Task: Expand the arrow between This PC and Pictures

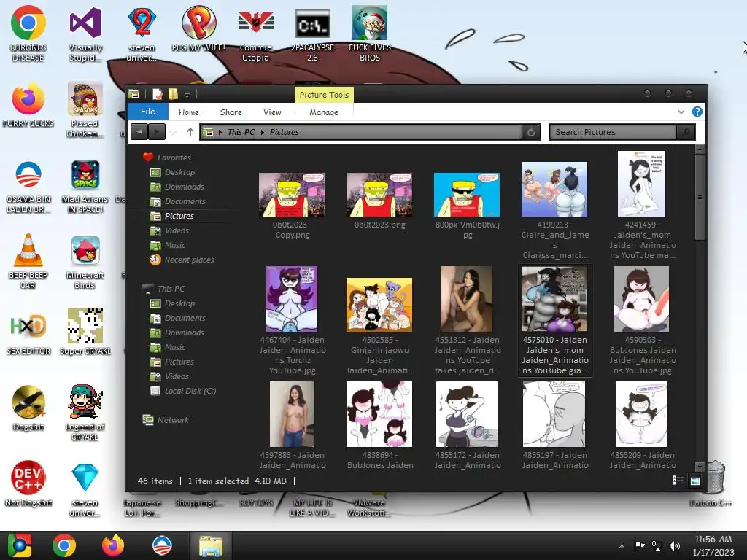Action: 263,132
